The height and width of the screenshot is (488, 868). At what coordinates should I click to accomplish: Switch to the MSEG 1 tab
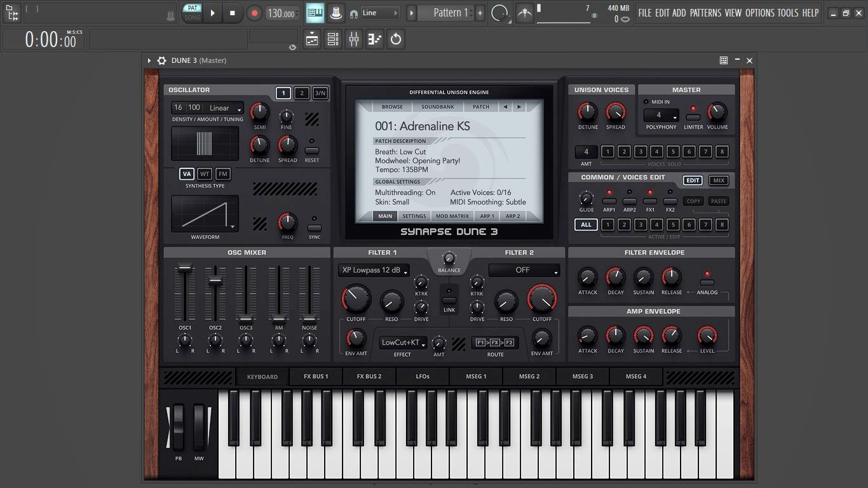click(476, 376)
